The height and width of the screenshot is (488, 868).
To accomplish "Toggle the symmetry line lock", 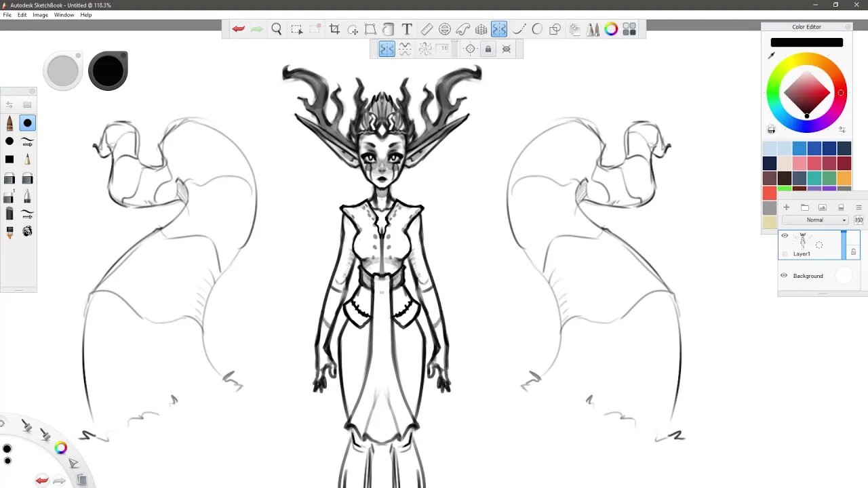I will [x=488, y=49].
